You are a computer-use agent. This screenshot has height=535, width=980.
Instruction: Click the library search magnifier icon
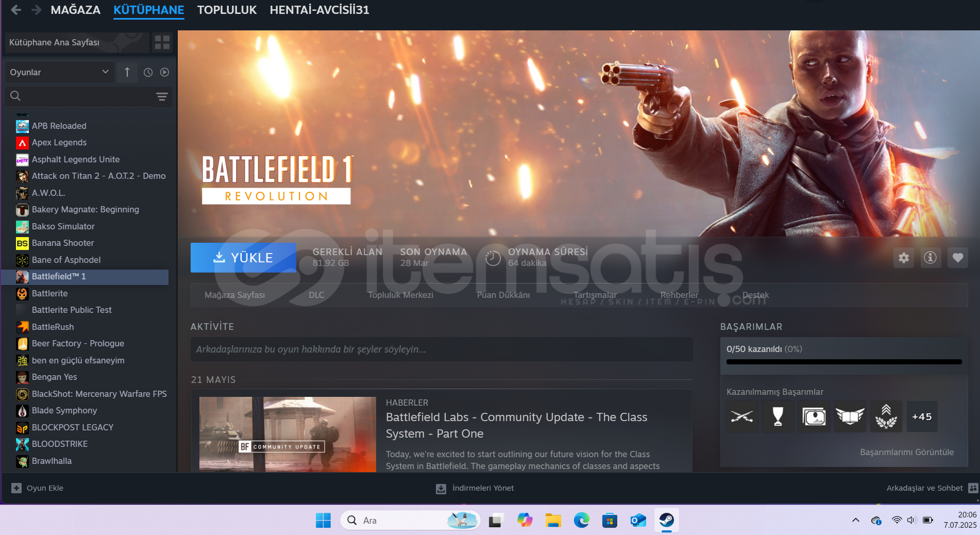15,96
